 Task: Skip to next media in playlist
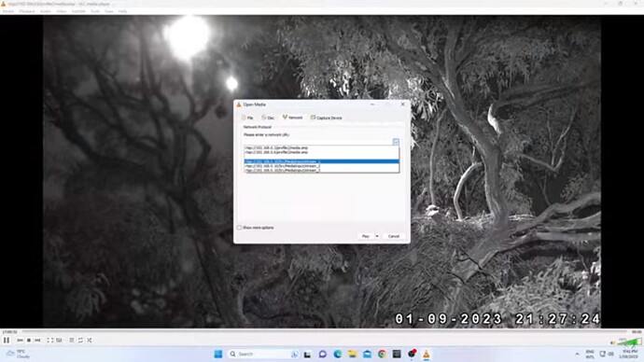pyautogui.click(x=37, y=341)
